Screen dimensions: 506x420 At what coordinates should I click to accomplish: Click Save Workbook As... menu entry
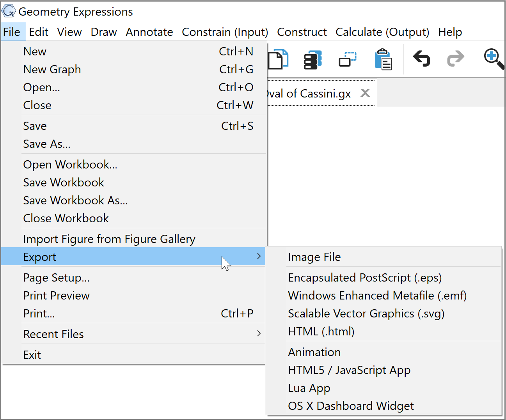(75, 200)
